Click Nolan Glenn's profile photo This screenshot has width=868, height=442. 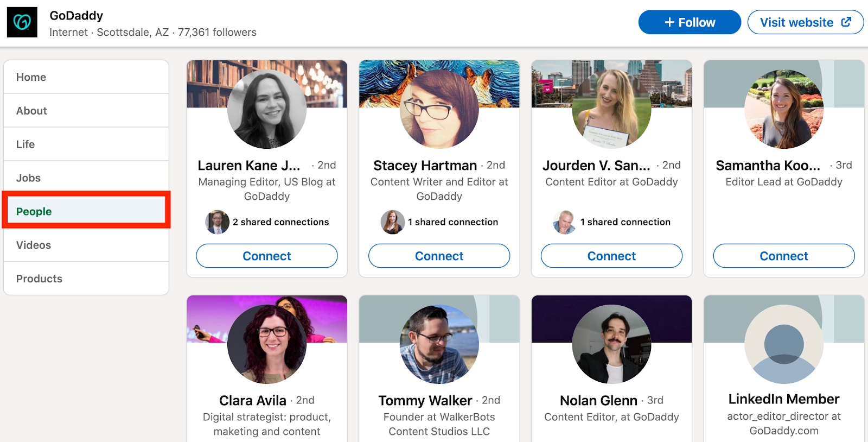click(611, 345)
